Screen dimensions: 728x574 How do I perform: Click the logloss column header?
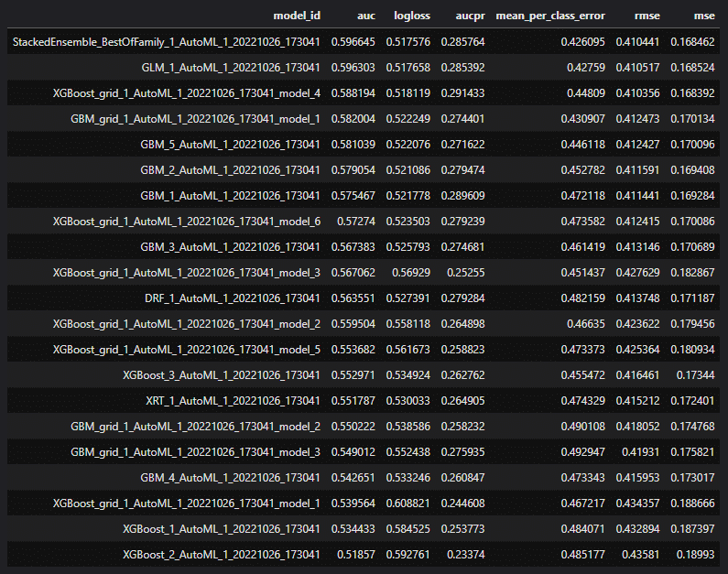[412, 16]
